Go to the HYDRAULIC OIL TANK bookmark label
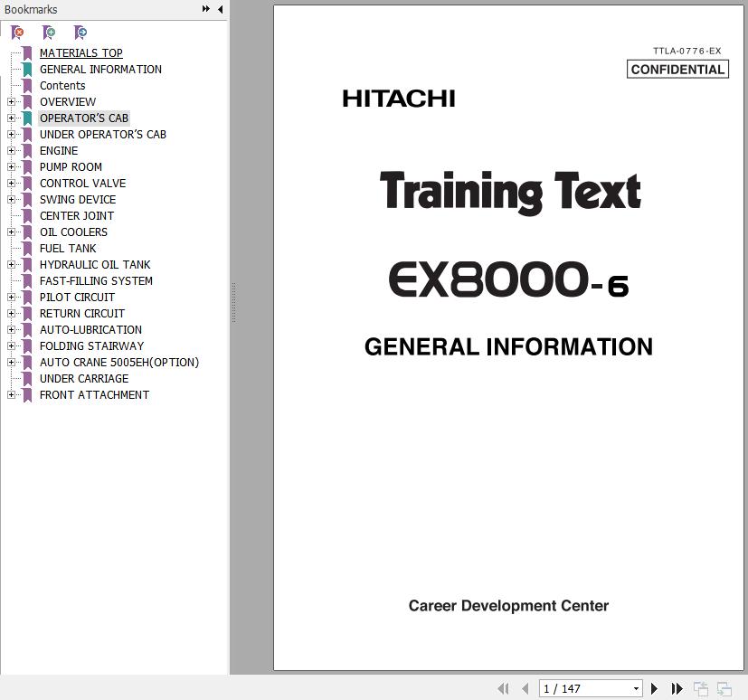748x700 pixels. (x=95, y=265)
